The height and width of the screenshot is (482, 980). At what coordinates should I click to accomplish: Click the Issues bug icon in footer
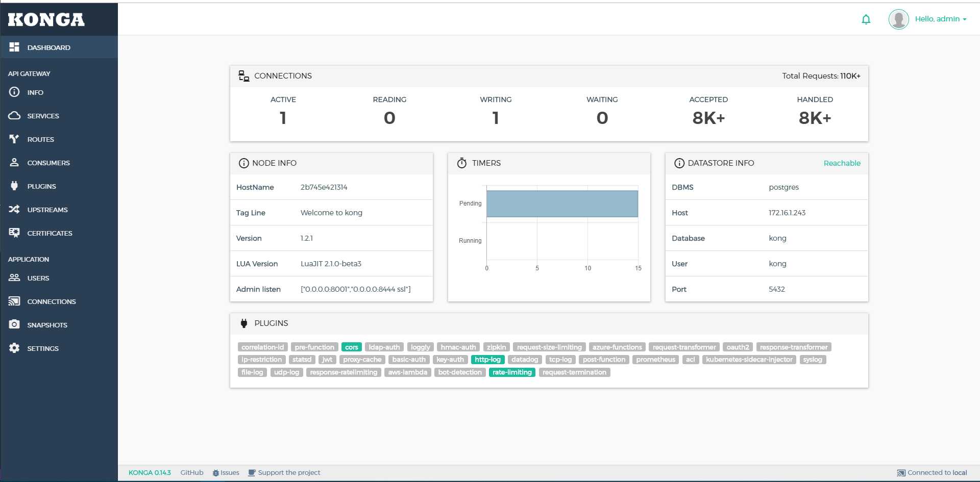(x=215, y=473)
